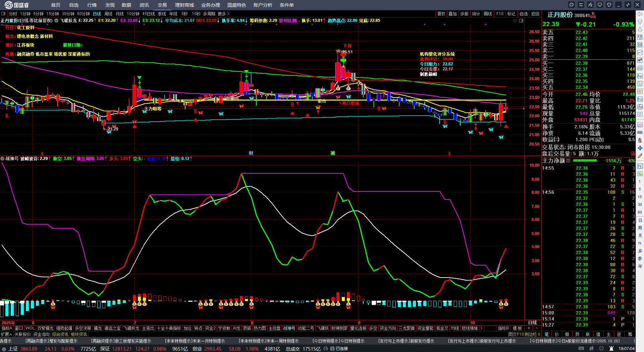
Task: Open the skin theme shirt icon
Action: [609, 5]
